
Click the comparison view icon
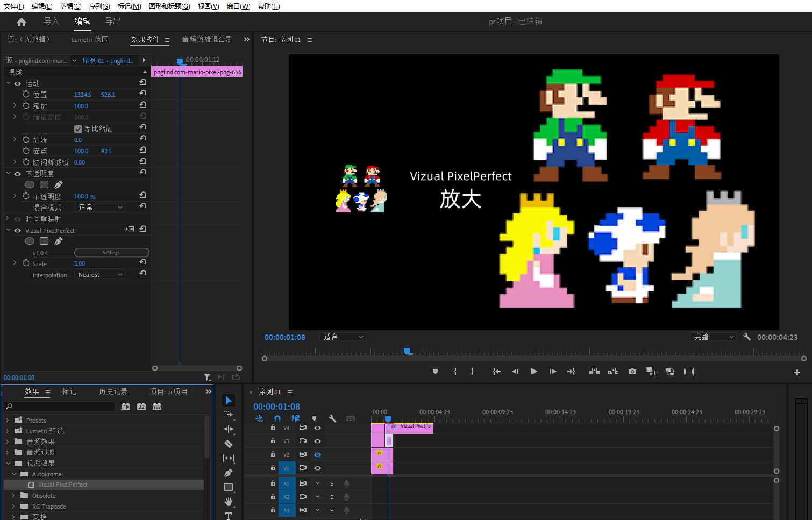651,372
